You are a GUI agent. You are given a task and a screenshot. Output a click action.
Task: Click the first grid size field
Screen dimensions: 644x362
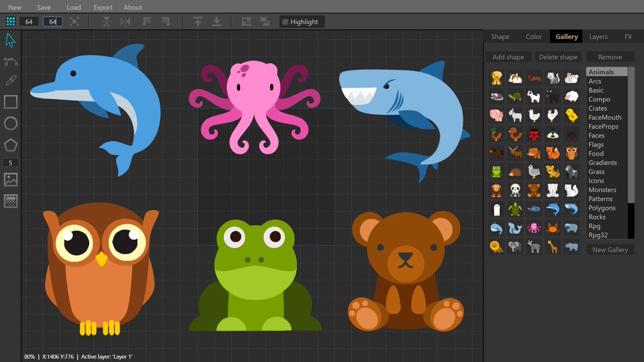29,21
